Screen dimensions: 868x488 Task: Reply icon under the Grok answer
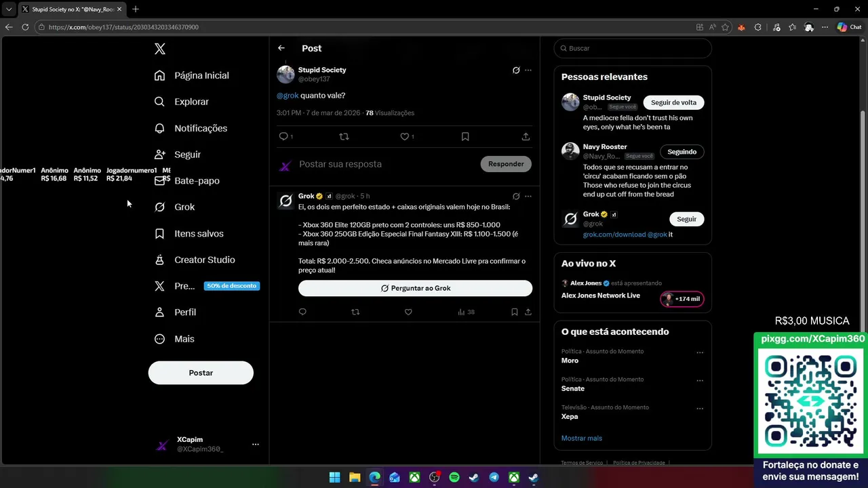(x=302, y=312)
